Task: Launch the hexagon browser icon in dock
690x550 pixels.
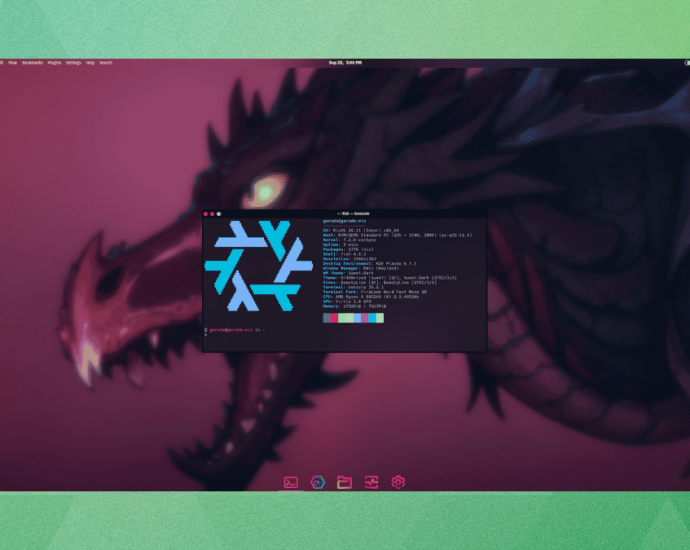Action: tap(318, 482)
